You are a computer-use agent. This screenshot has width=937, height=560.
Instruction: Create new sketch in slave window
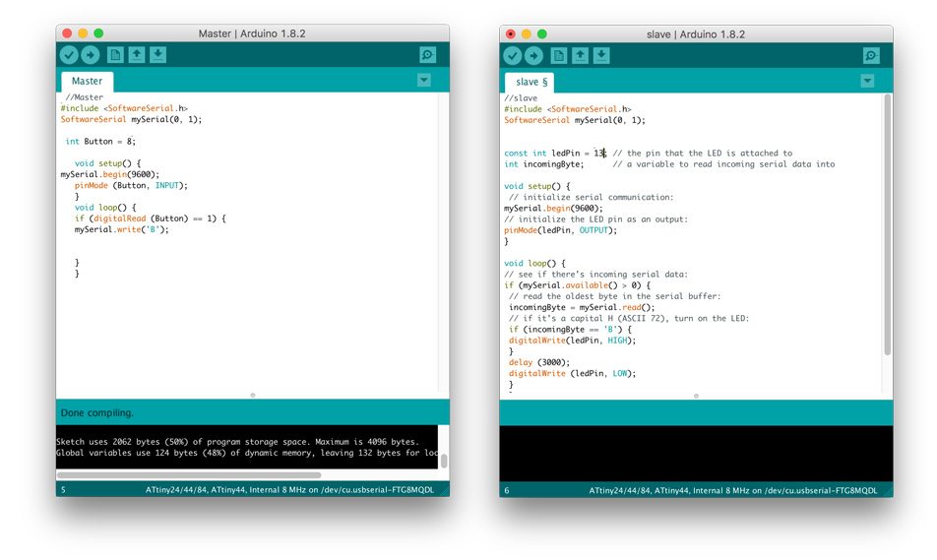coord(559,55)
